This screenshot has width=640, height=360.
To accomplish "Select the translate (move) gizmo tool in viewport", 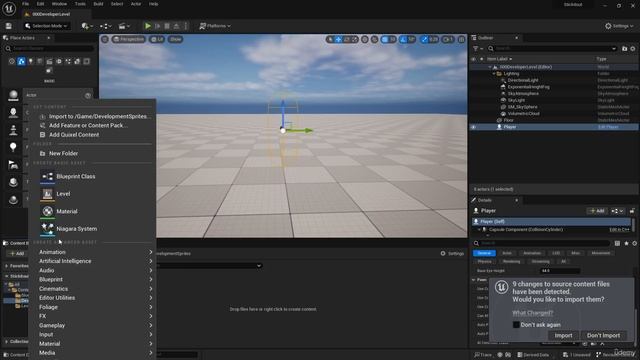I will [x=338, y=39].
